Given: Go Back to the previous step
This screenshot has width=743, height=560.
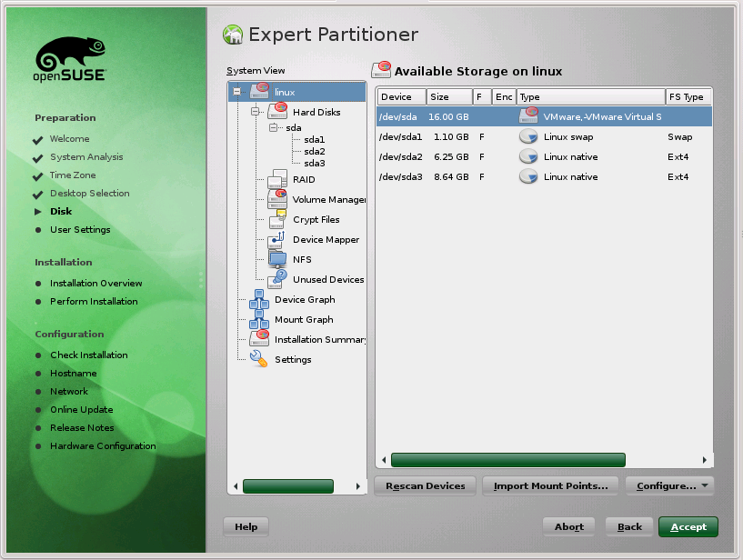Looking at the screenshot, I should [629, 526].
